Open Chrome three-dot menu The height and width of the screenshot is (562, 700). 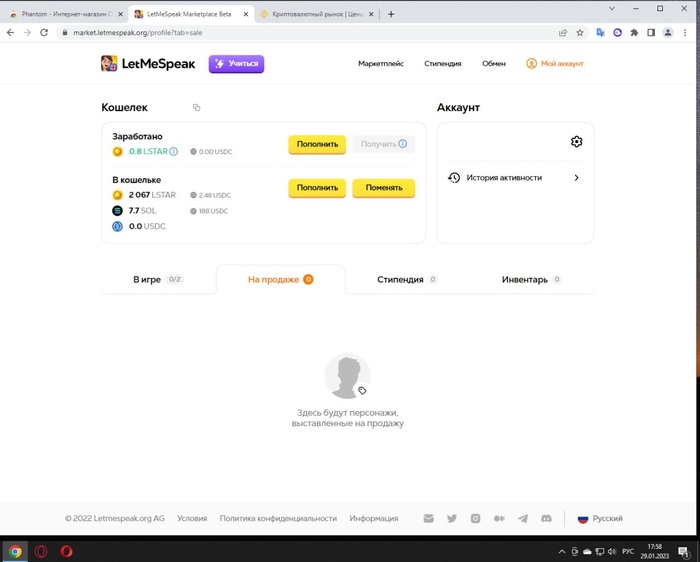[685, 33]
